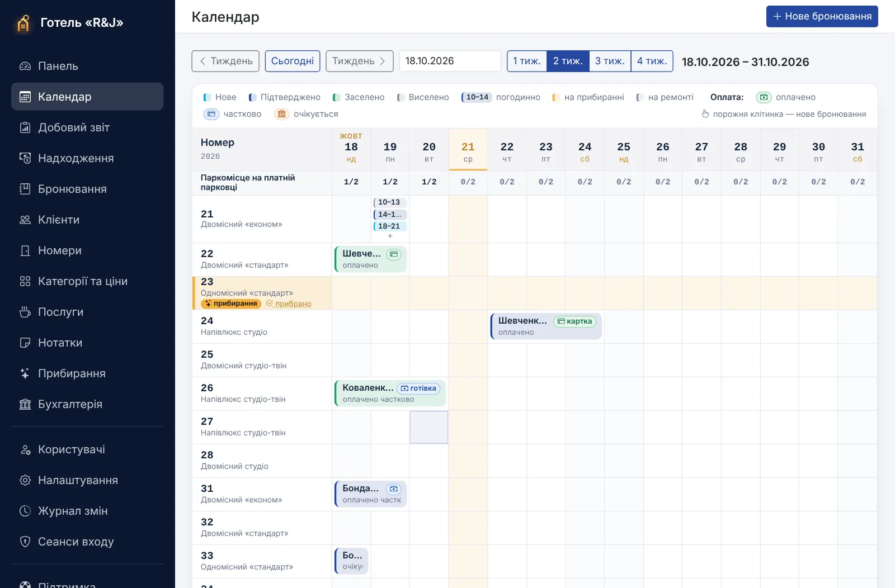
Task: Click the Сьогодні button
Action: click(x=293, y=61)
